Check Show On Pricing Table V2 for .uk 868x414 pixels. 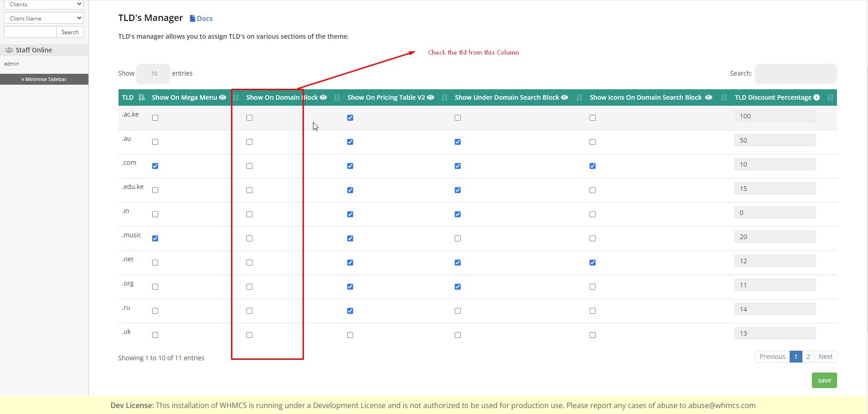(x=350, y=335)
